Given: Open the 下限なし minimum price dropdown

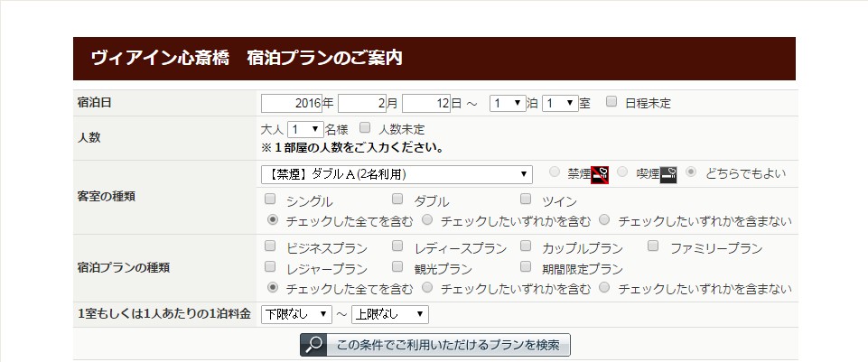Looking at the screenshot, I should coord(296,314).
